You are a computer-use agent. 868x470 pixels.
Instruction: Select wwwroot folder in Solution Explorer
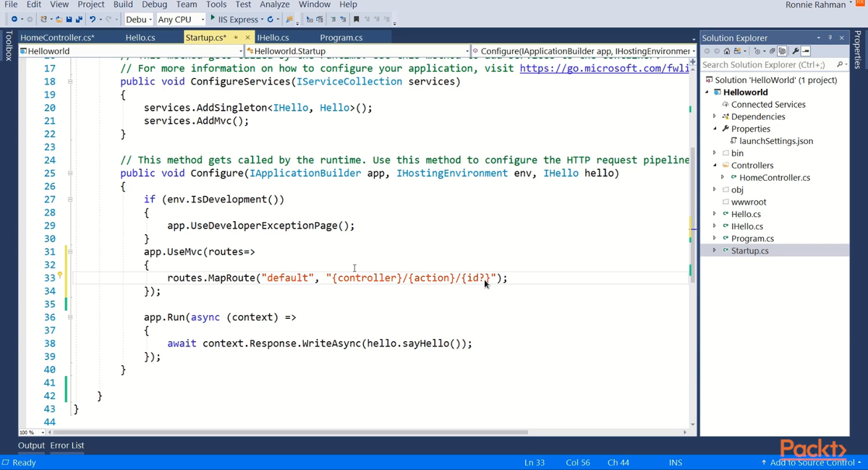pyautogui.click(x=749, y=202)
